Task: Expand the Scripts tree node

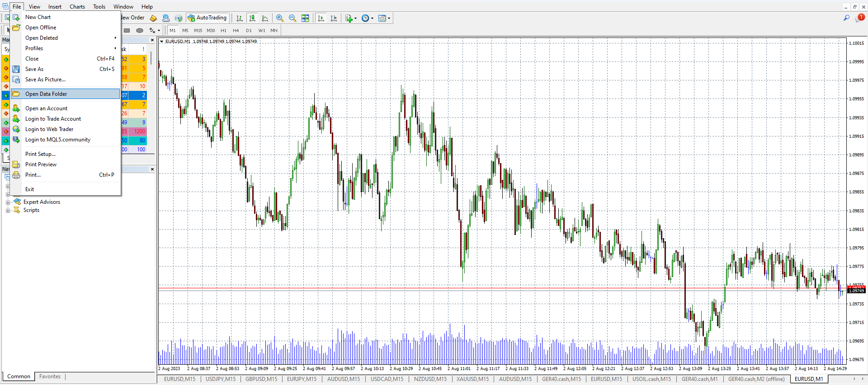Action: coord(8,211)
